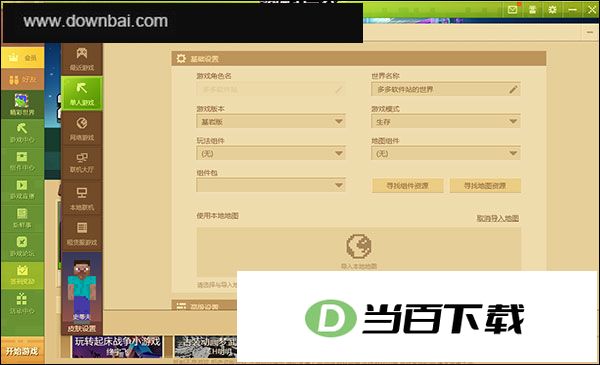
Task: Click the 寻找地图资源 button
Action: 485,186
